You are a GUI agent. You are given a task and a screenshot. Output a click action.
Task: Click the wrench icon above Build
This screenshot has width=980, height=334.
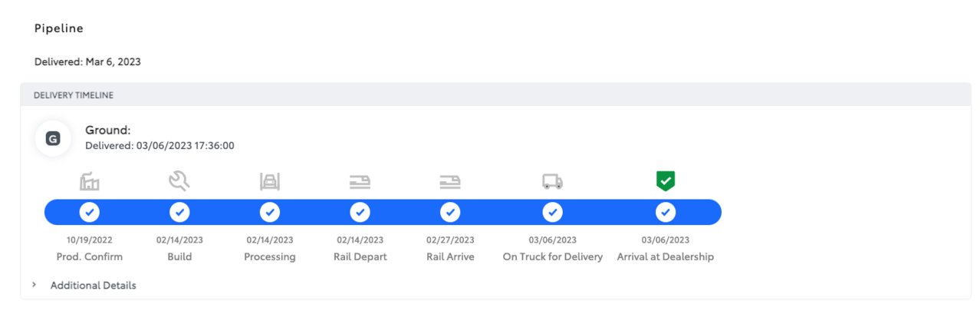(179, 182)
